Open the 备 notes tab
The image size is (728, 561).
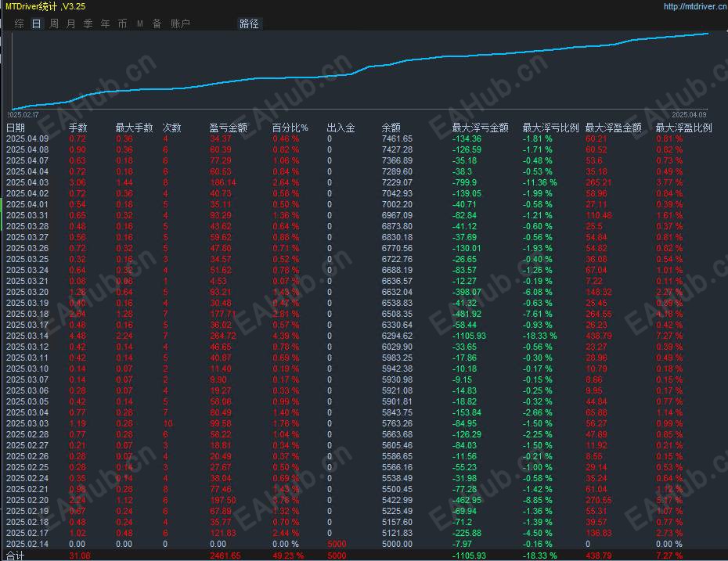[x=157, y=23]
